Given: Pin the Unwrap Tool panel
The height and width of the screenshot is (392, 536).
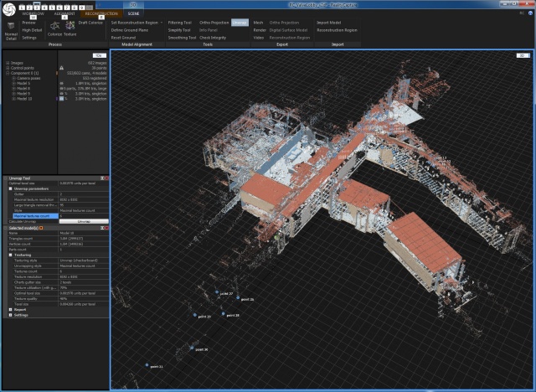Looking at the screenshot, I should pyautogui.click(x=102, y=178).
